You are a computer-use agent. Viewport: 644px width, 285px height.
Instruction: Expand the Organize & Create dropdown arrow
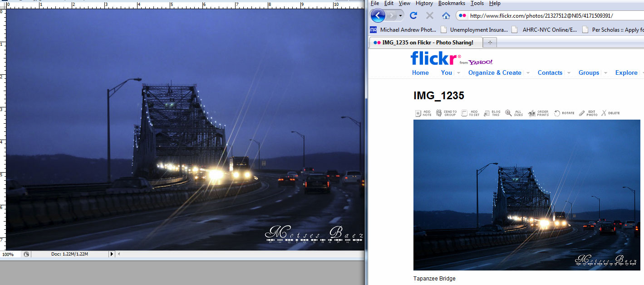[x=527, y=73]
